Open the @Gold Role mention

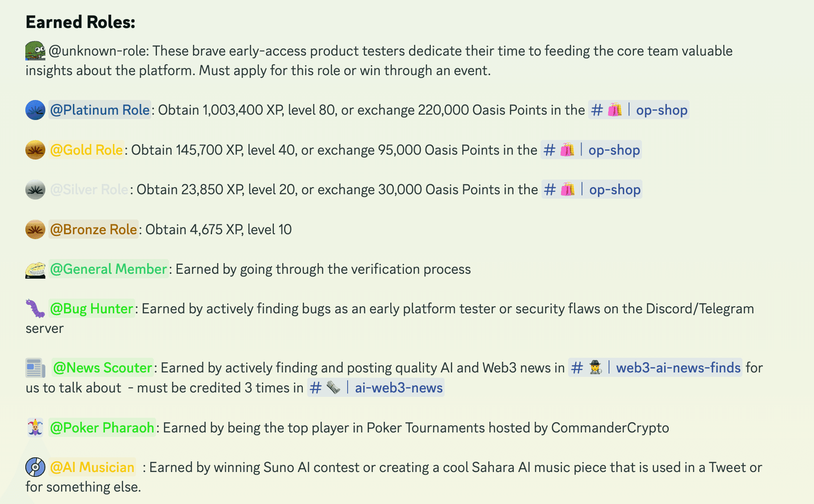pos(86,150)
